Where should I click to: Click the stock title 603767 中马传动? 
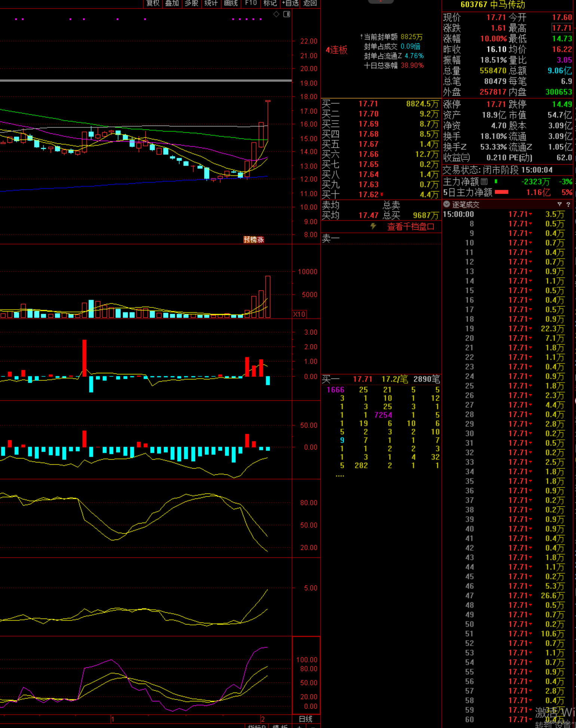pyautogui.click(x=493, y=4)
